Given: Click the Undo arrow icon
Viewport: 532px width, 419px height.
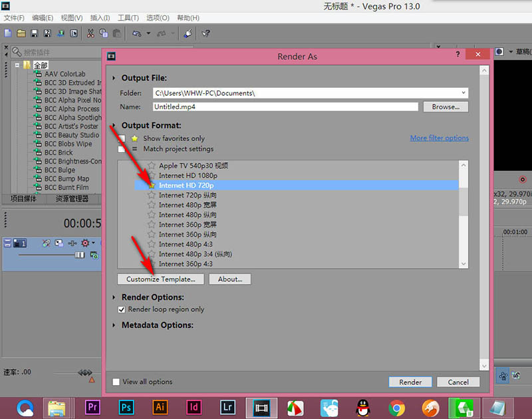Looking at the screenshot, I should [x=137, y=33].
